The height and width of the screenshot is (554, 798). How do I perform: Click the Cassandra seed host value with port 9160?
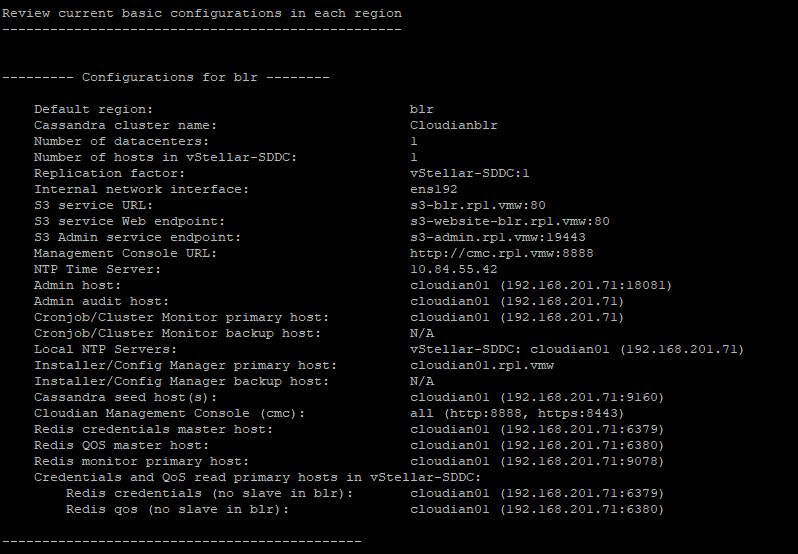click(x=537, y=397)
